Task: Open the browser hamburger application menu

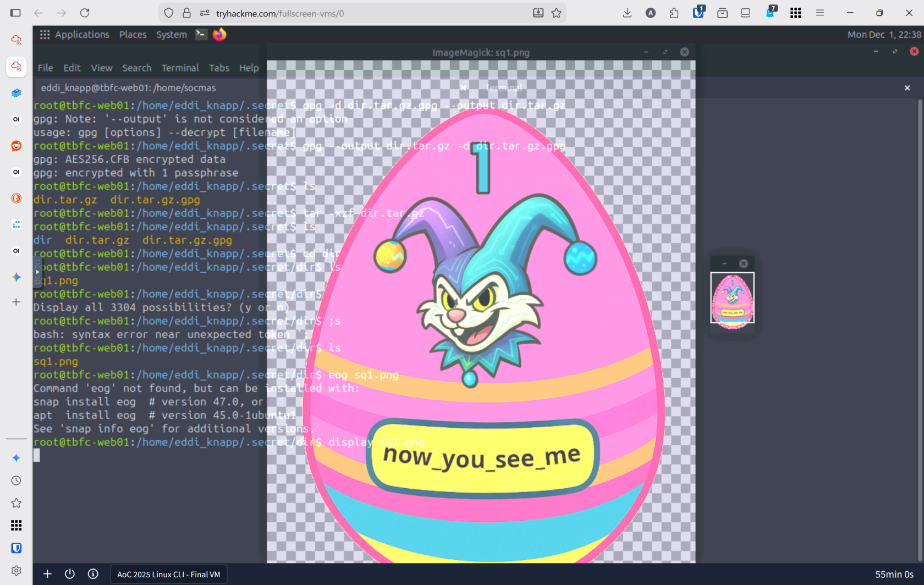Action: pos(820,13)
